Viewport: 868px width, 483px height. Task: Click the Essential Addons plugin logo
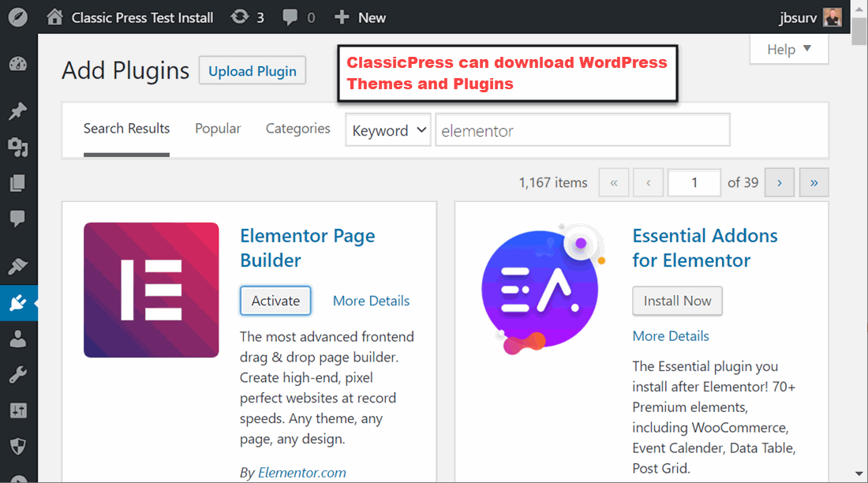click(x=543, y=289)
